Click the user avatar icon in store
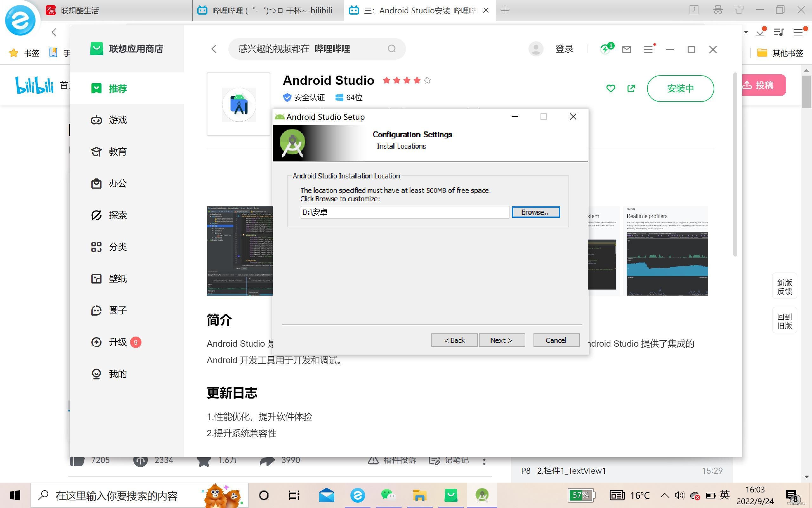812x508 pixels. point(536,49)
